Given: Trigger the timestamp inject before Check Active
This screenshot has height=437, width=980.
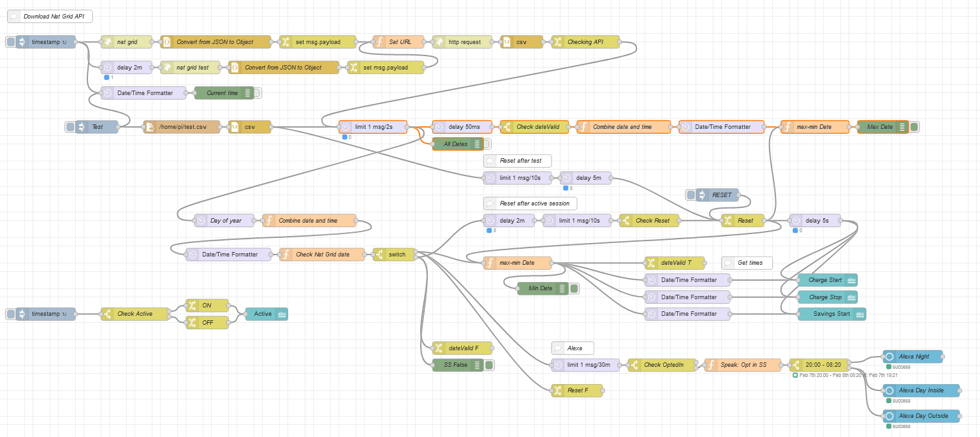Looking at the screenshot, I should pos(10,314).
